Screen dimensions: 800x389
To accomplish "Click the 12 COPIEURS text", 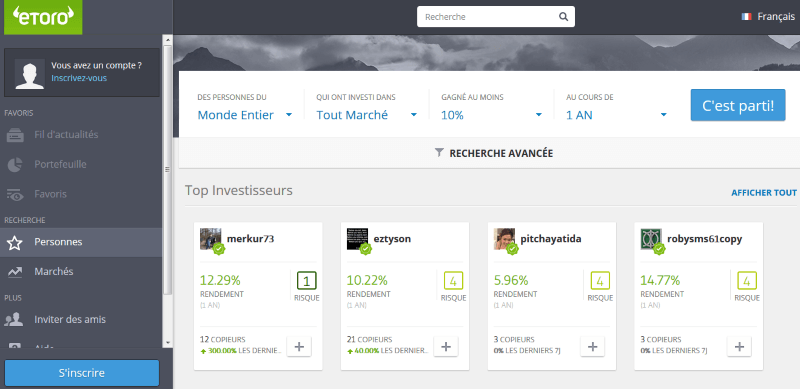I will (x=222, y=339).
